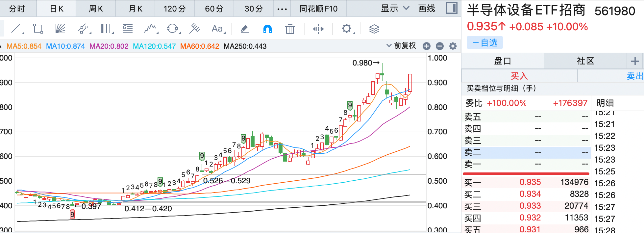The height and width of the screenshot is (233, 644).
Task: Switch to the 日K daily chart tab
Action: click(x=56, y=9)
